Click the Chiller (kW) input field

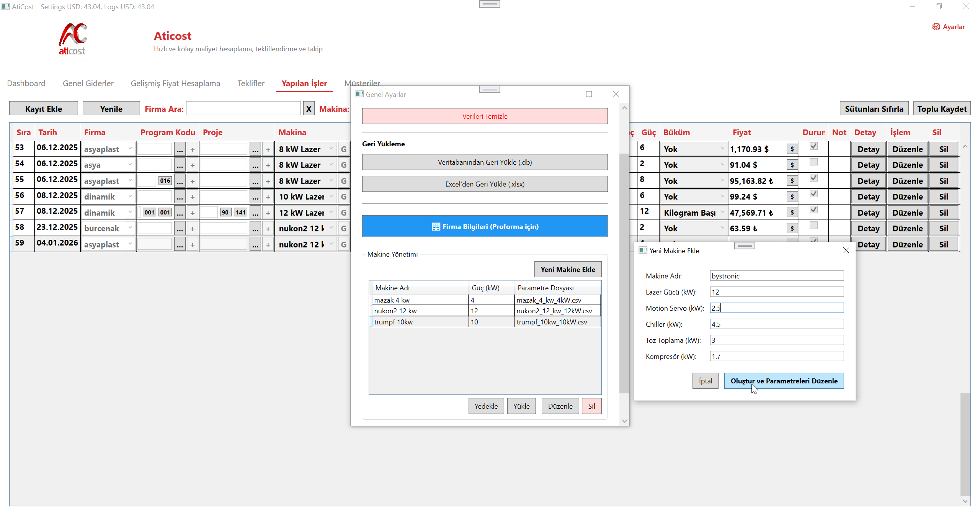click(776, 324)
